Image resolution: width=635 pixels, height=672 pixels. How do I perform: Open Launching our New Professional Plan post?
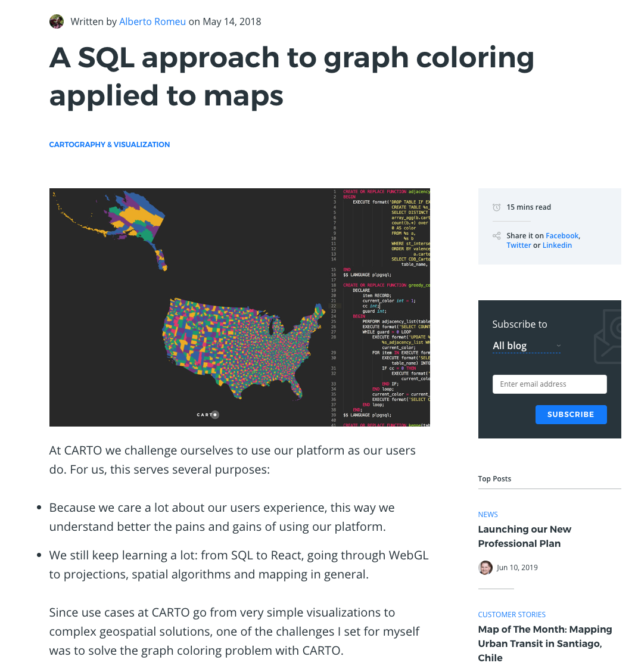point(524,536)
